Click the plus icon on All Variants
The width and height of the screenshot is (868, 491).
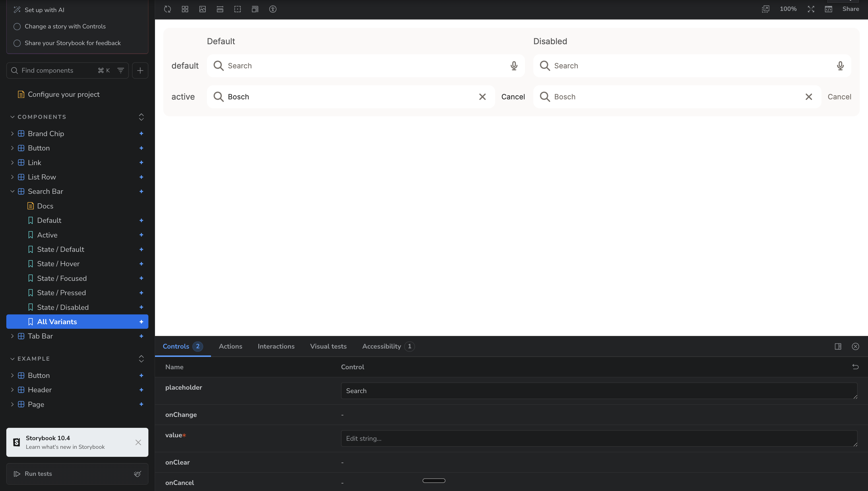141,322
